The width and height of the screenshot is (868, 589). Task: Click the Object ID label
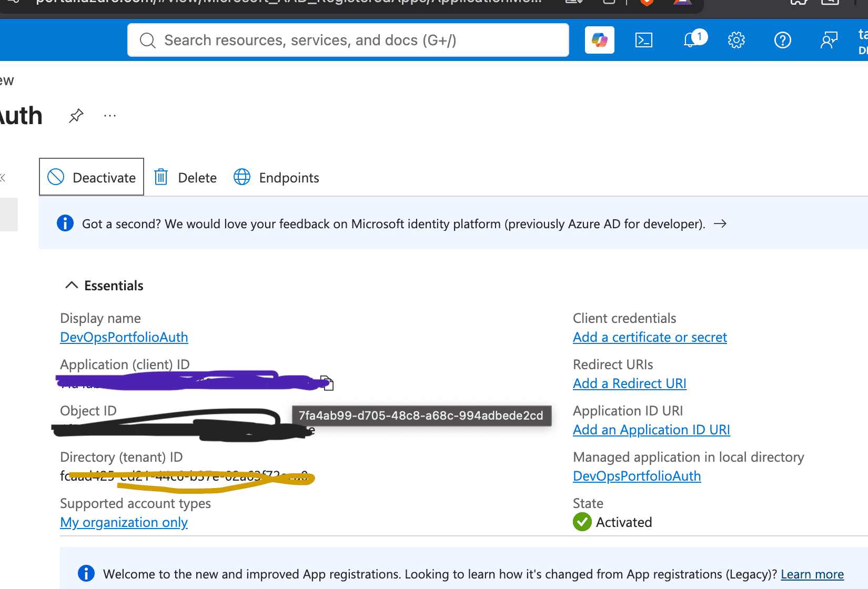(88, 411)
